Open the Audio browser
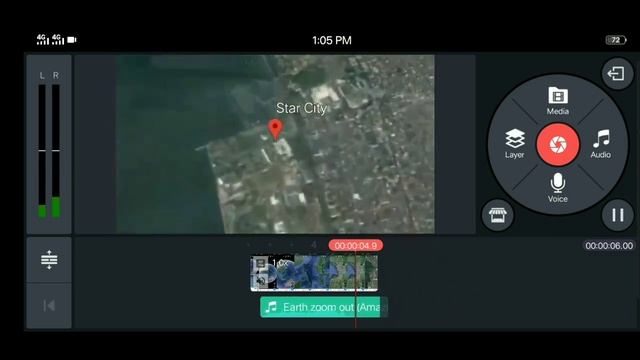 601,144
